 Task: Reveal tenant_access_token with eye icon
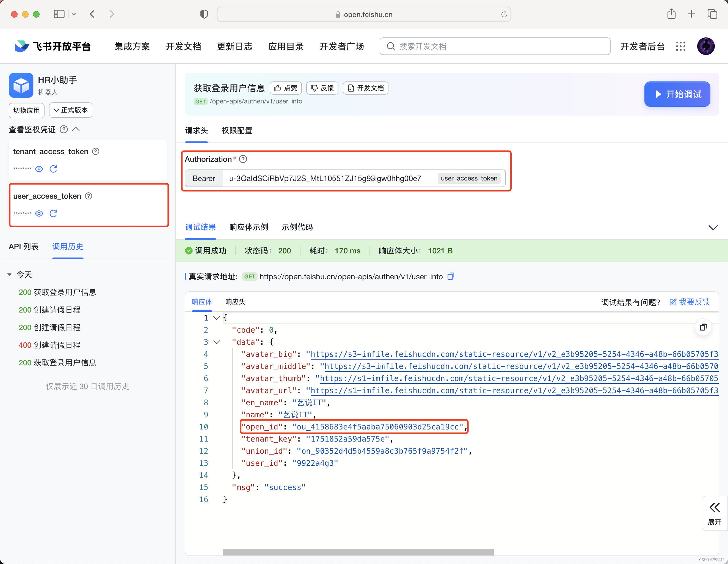click(x=39, y=169)
